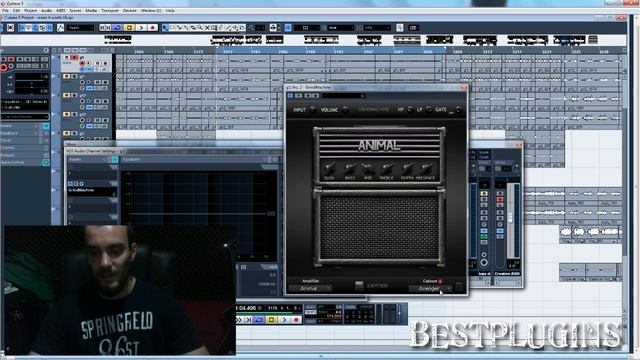Click the GATE knob

[x=458, y=109]
